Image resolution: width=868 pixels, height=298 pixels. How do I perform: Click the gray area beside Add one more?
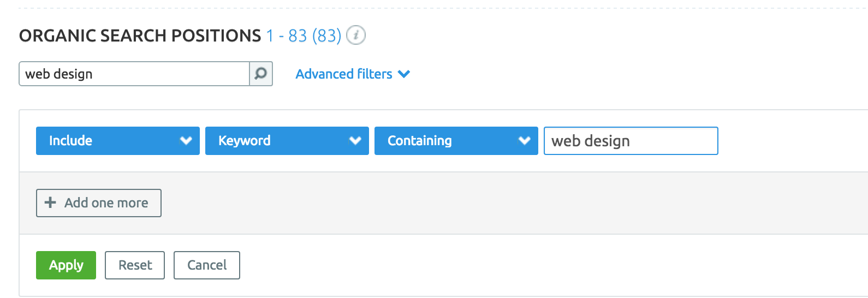coord(513,203)
